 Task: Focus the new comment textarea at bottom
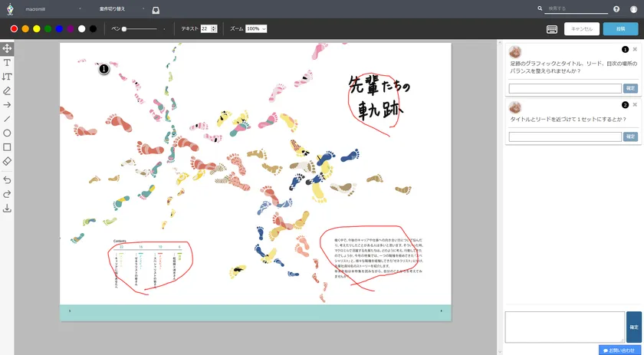coord(565,327)
